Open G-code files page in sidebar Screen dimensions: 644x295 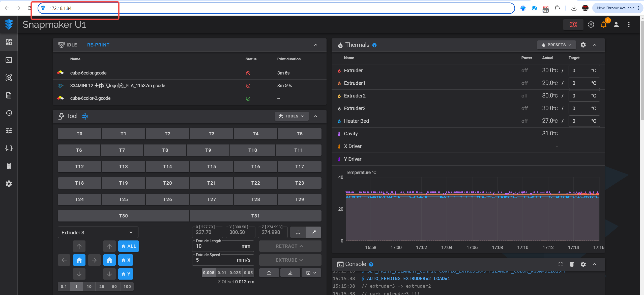[9, 95]
